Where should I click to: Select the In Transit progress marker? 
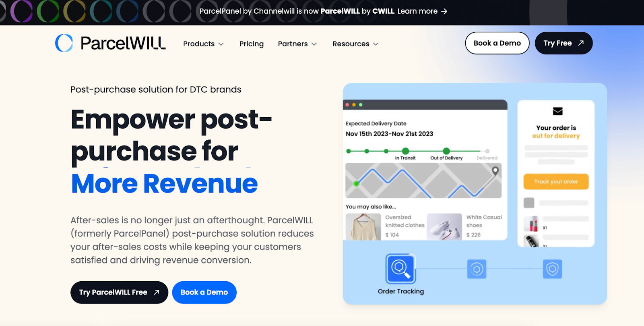pos(405,151)
